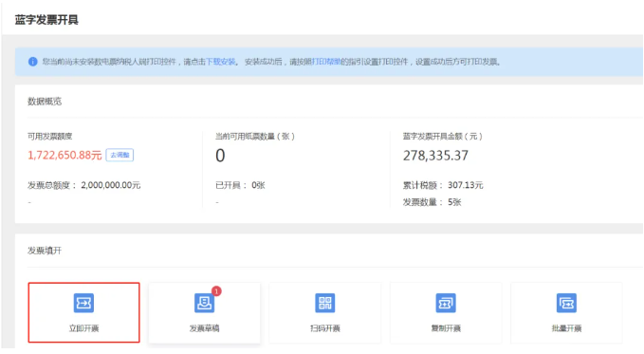Click the 发票数量 5张 text
This screenshot has height=354, width=644.
pos(432,202)
